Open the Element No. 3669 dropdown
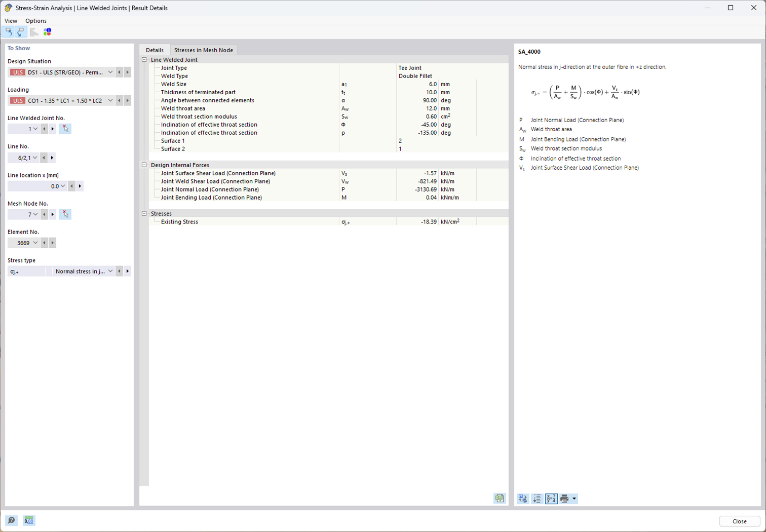Viewport: 766px width, 532px height. (x=35, y=243)
